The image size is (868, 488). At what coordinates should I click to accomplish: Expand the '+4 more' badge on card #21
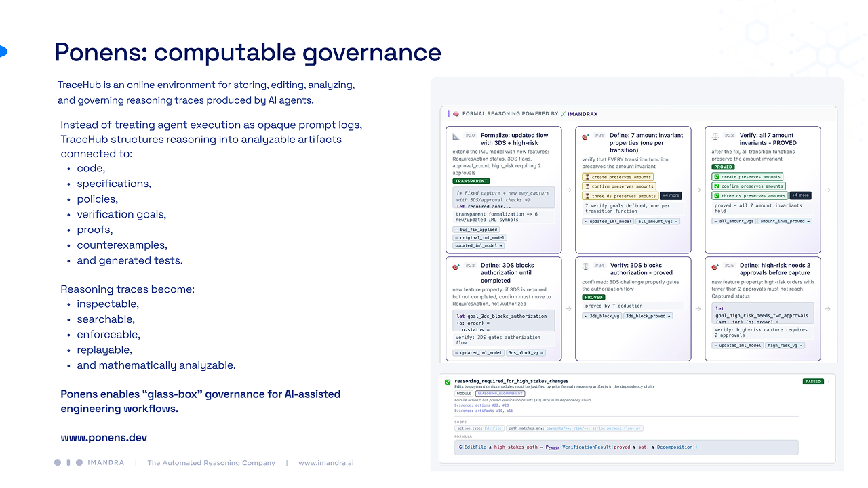pyautogui.click(x=670, y=195)
